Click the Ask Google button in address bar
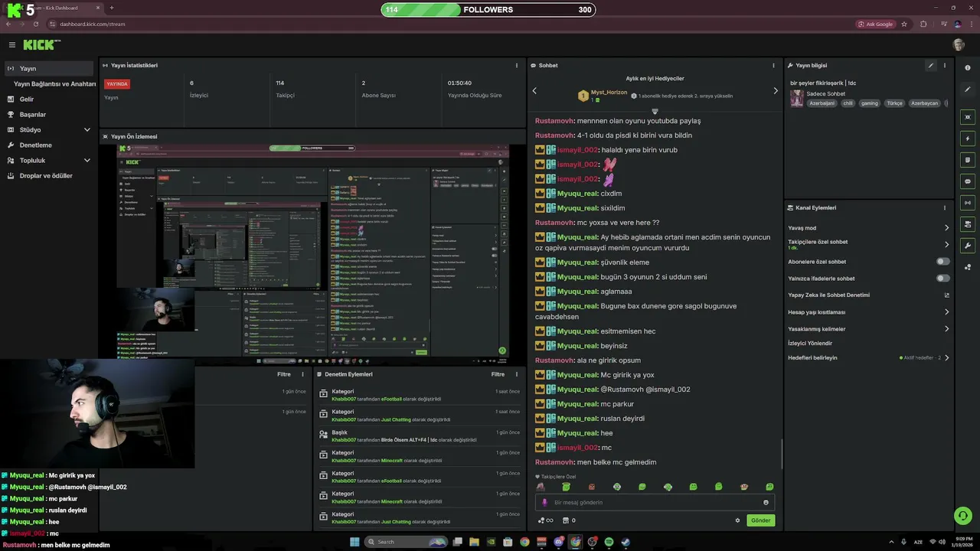Image resolution: width=980 pixels, height=551 pixels. click(x=875, y=24)
